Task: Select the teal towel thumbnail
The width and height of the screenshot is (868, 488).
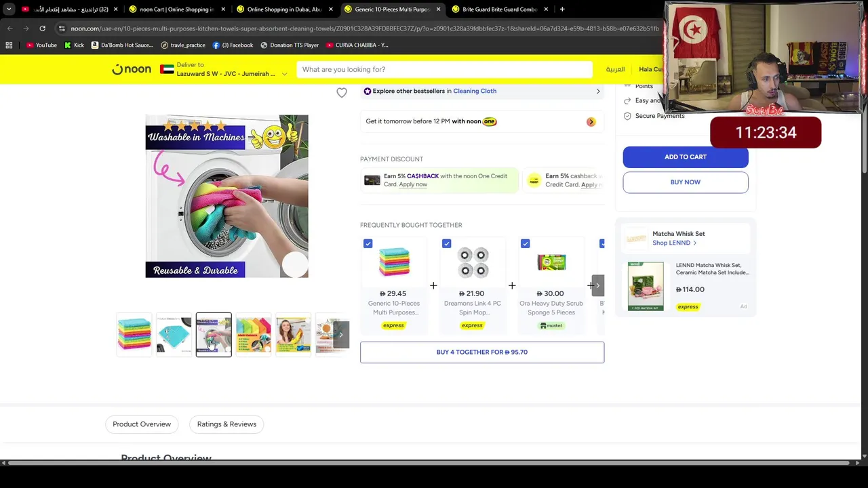Action: point(174,335)
